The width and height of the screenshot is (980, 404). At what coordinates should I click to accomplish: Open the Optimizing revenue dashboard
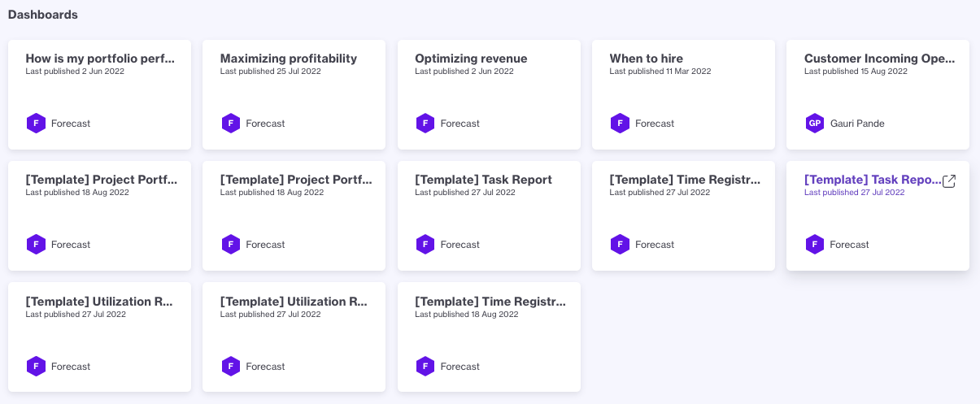click(x=471, y=59)
